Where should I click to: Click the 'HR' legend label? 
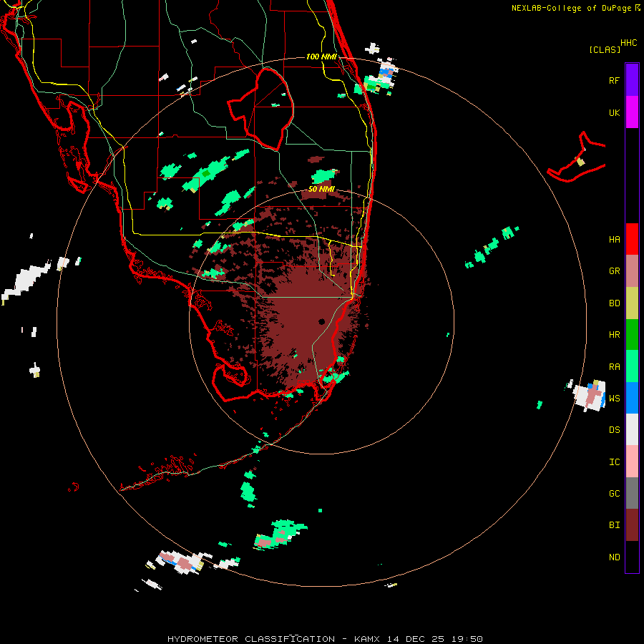point(614,335)
